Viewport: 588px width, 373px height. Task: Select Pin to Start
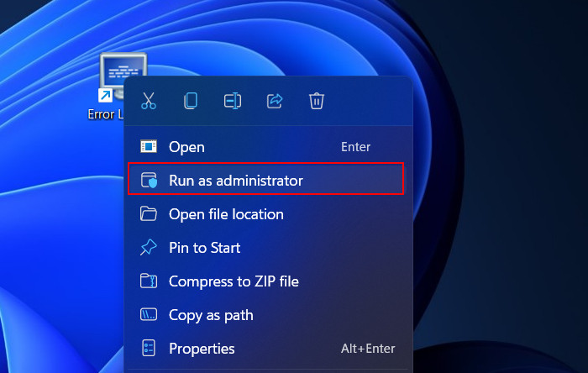coord(266,248)
